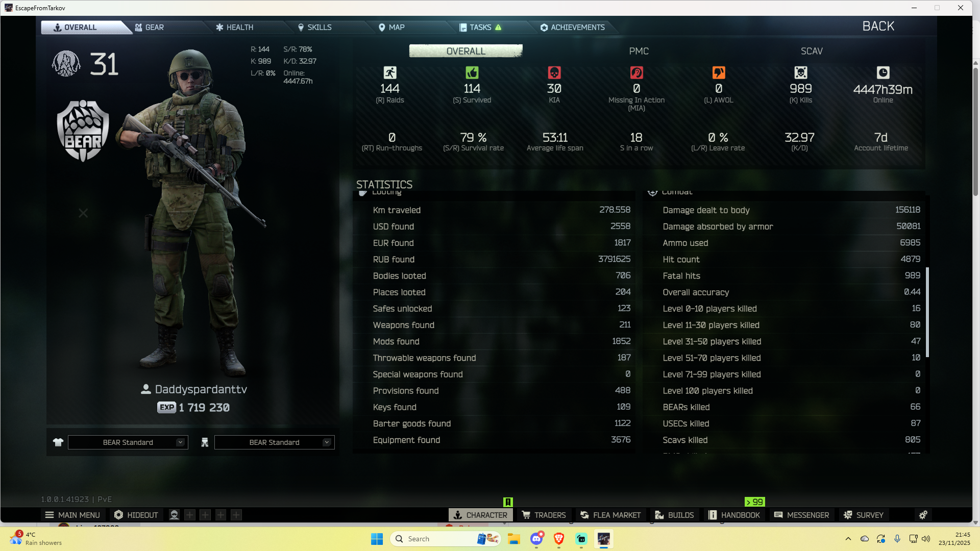Click the AWOL orange icon
This screenshot has height=551, width=980.
click(x=718, y=72)
